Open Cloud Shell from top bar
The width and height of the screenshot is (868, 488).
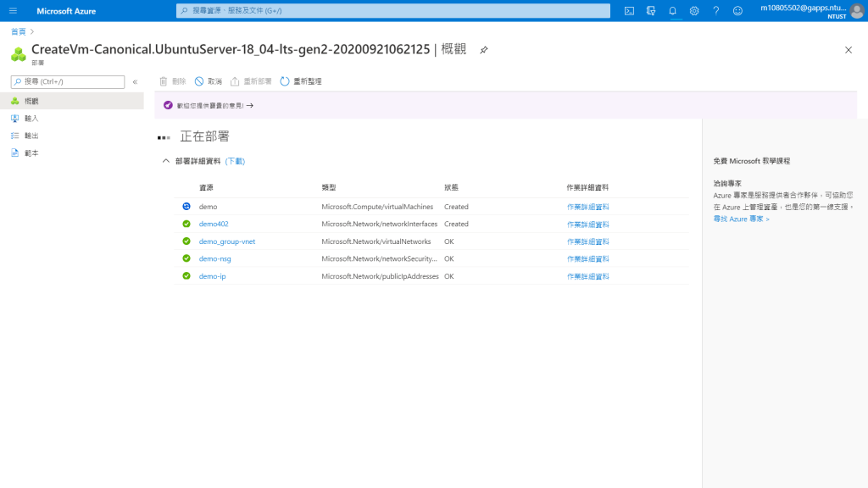[629, 10]
